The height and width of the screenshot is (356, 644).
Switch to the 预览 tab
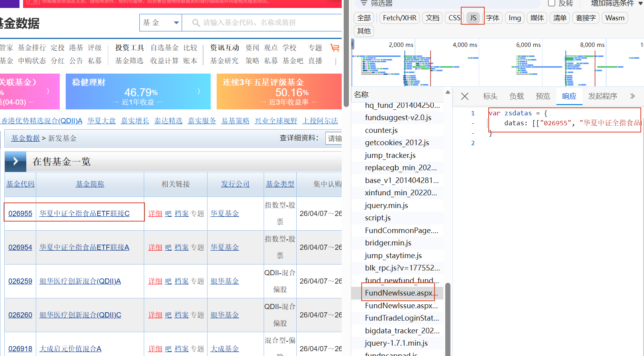(x=543, y=96)
